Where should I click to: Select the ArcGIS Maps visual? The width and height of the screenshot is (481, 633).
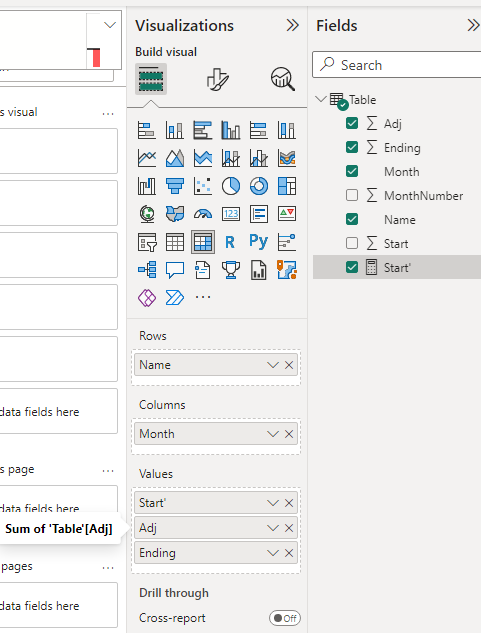(287, 270)
